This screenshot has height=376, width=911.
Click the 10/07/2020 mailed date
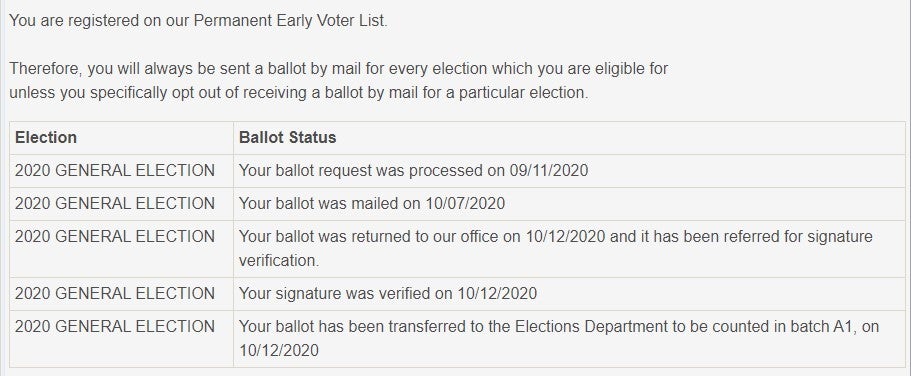pyautogui.click(x=465, y=203)
